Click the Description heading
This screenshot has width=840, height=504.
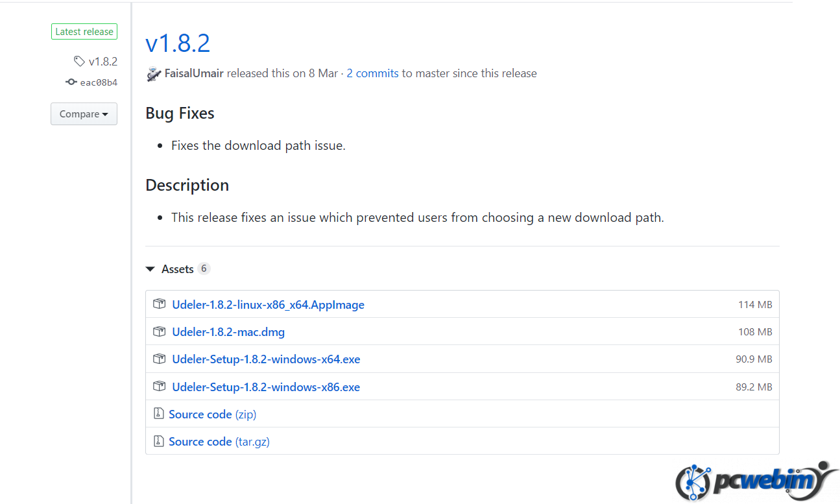coord(187,185)
